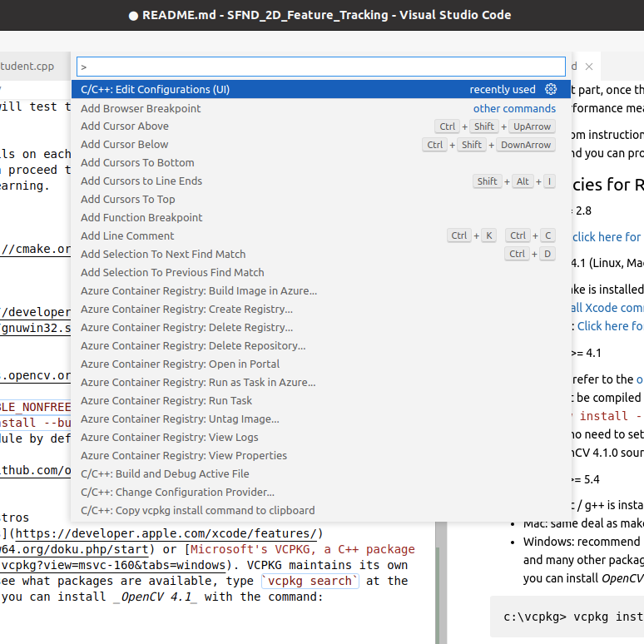The image size is (644, 644).
Task: Click the vcpkg?view=msvc-160 URL in editor
Action: pyautogui.click(x=113, y=565)
